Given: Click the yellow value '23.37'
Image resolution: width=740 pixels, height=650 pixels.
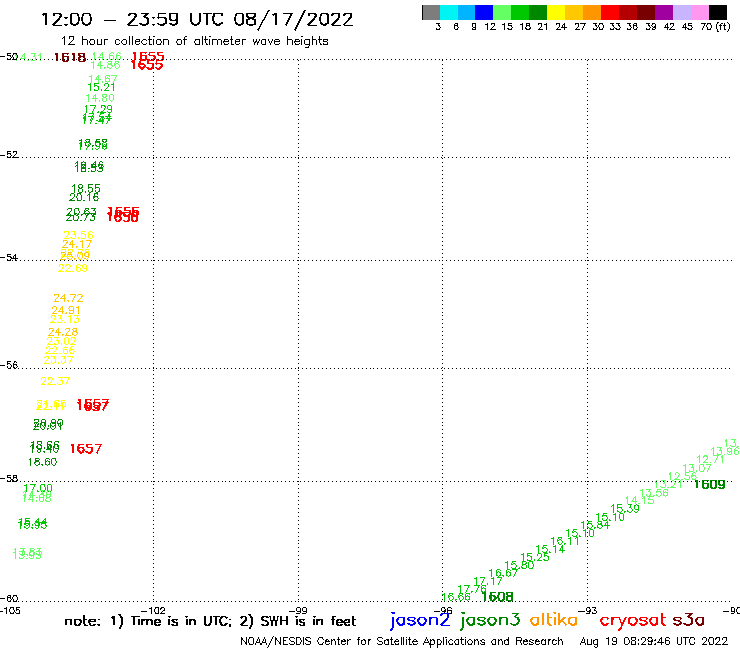Looking at the screenshot, I should pyautogui.click(x=59, y=360).
